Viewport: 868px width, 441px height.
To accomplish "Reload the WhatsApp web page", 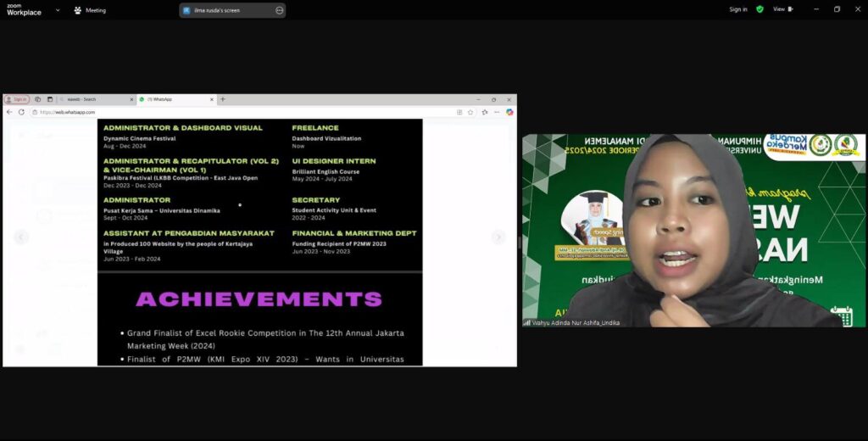I will 21,112.
